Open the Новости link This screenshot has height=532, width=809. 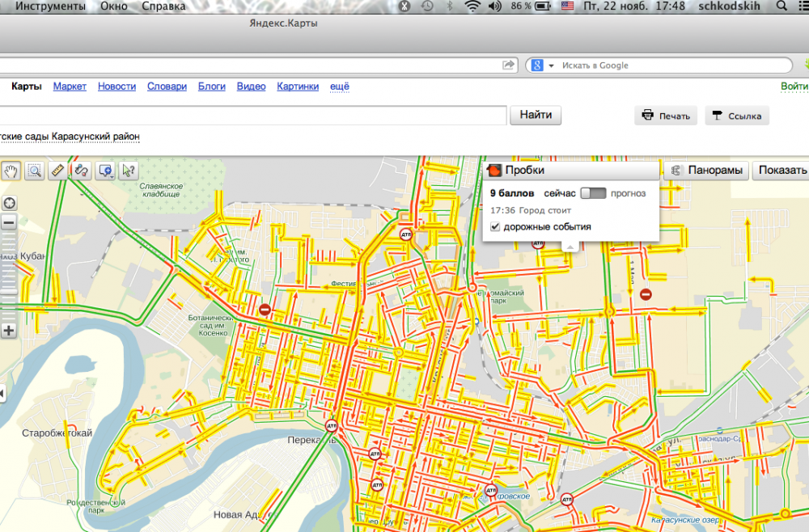[x=116, y=87]
